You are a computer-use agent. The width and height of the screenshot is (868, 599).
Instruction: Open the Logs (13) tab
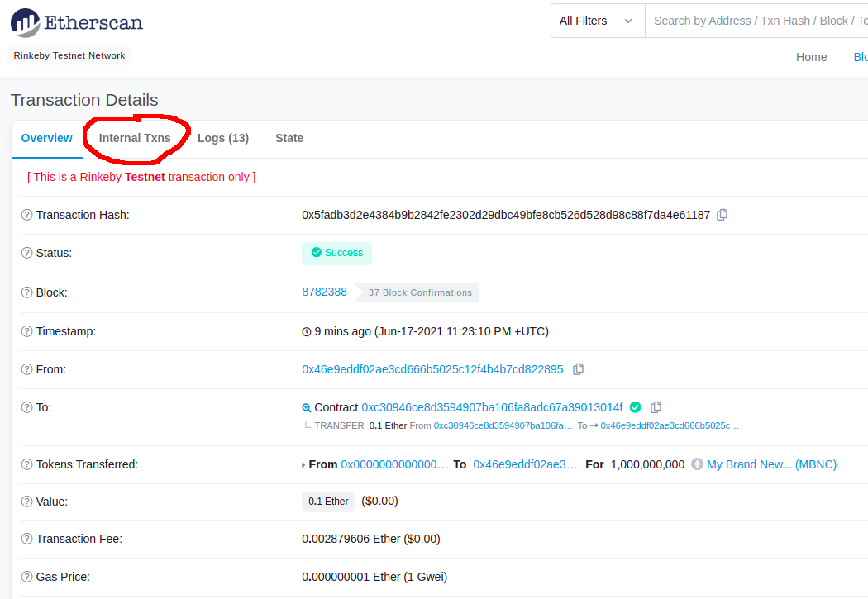(x=223, y=138)
